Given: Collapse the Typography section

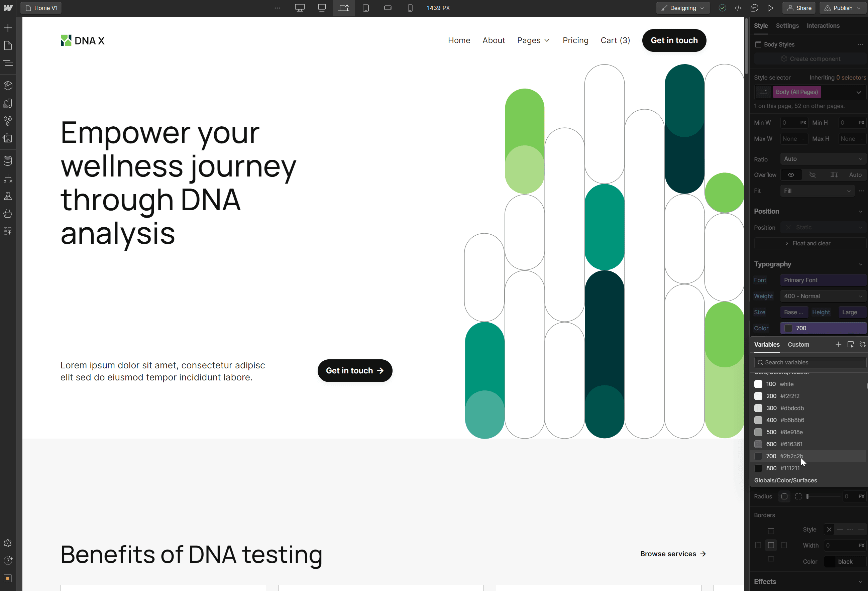Looking at the screenshot, I should pos(860,264).
